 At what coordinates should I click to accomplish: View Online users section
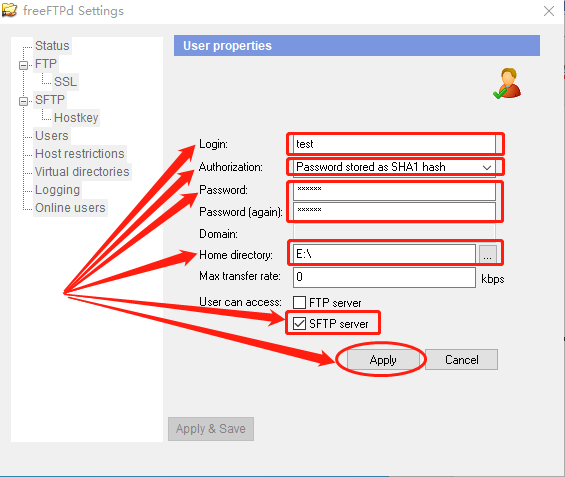click(x=70, y=208)
